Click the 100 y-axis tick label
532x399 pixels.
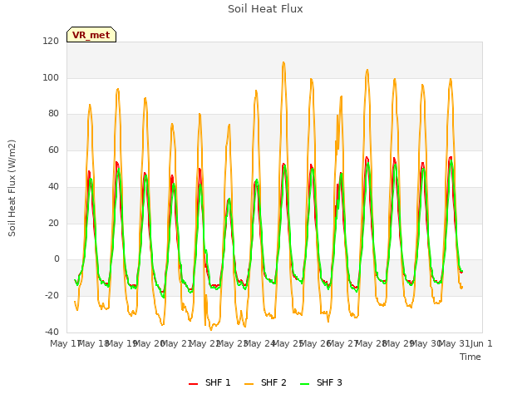tap(51, 77)
